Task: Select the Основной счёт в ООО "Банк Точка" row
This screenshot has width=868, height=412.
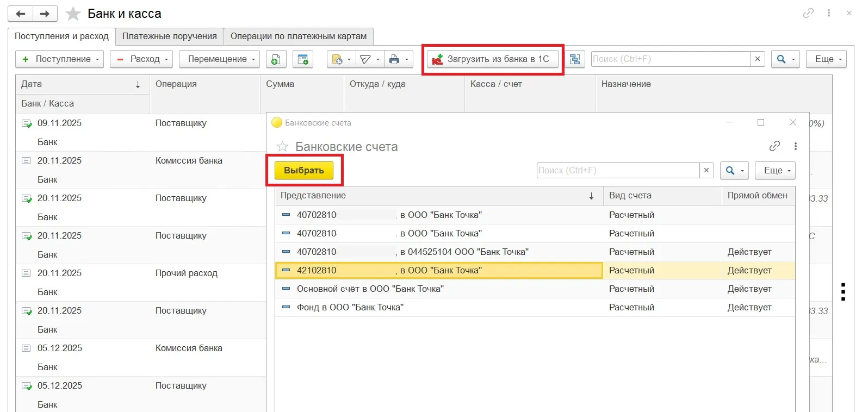Action: point(370,289)
